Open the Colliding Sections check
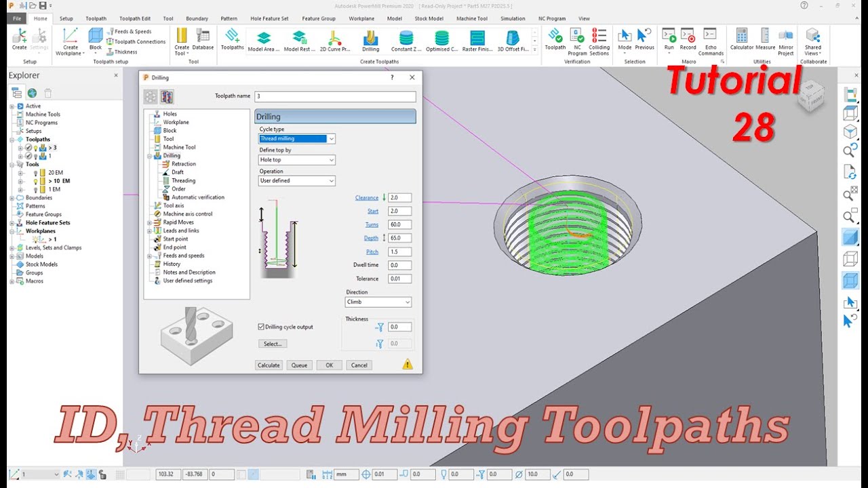The image size is (868, 488). click(599, 41)
